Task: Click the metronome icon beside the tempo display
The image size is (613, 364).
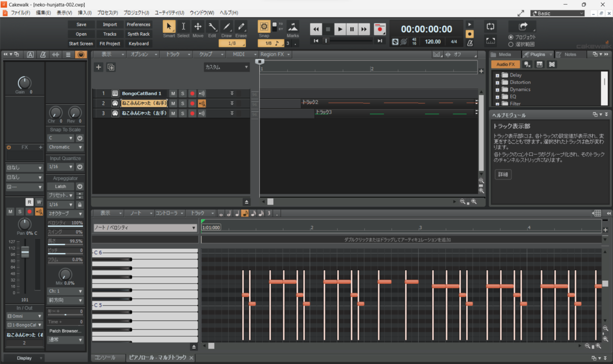Action: tap(470, 42)
